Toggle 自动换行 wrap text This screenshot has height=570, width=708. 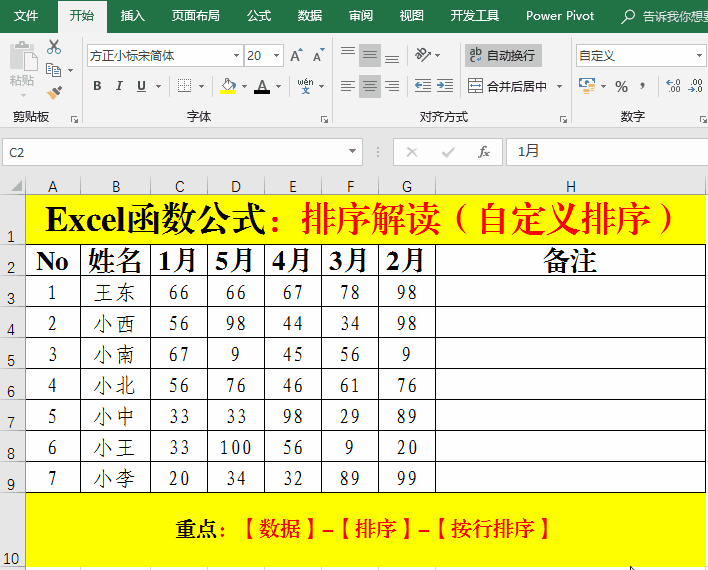tap(502, 56)
